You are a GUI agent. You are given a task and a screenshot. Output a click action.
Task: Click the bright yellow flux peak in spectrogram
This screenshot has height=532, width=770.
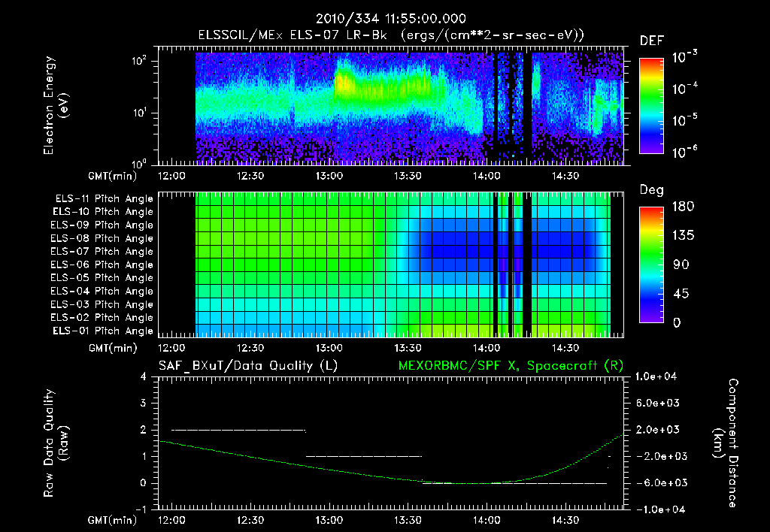tap(344, 83)
